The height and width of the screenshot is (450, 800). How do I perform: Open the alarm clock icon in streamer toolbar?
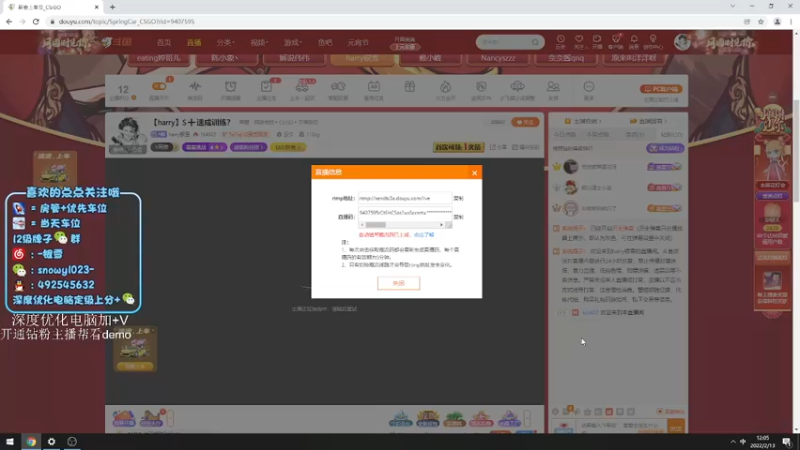coord(231,87)
